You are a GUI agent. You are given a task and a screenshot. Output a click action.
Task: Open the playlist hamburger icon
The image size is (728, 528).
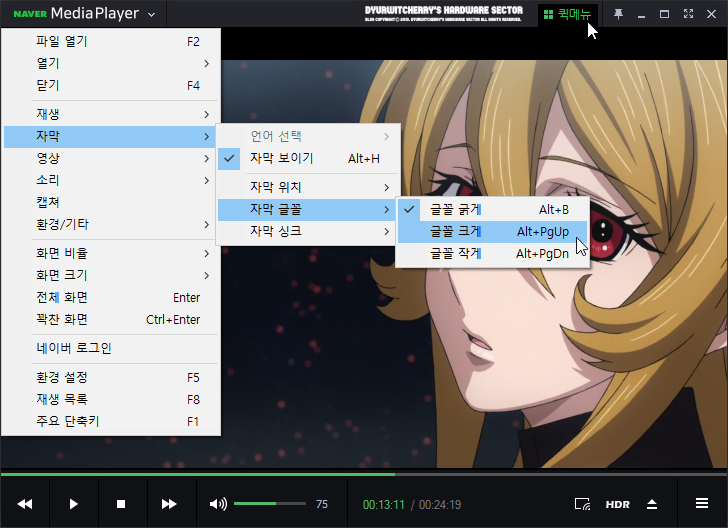[x=702, y=503]
